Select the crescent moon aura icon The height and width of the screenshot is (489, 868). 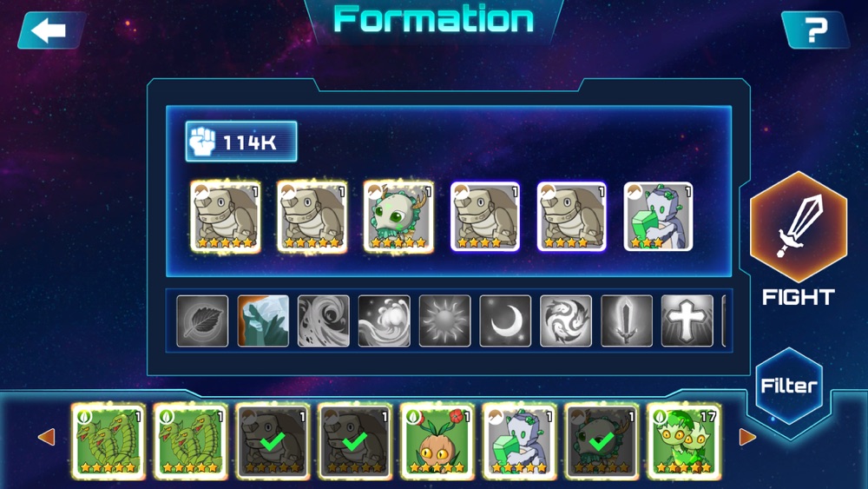point(505,321)
